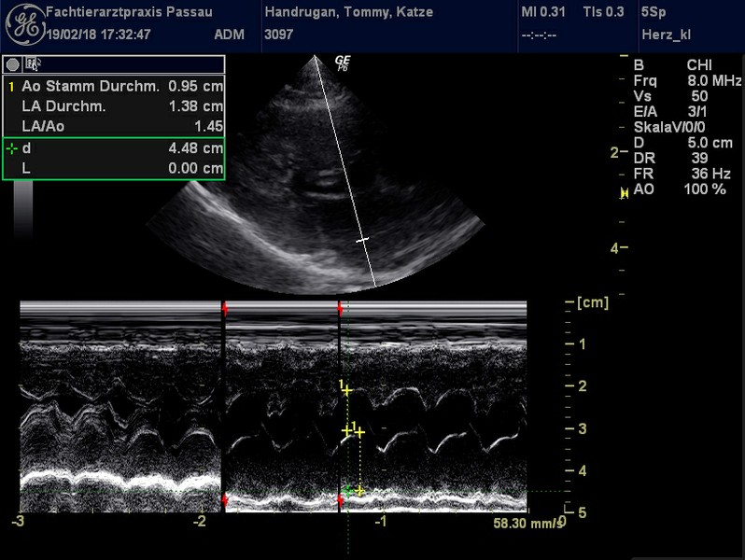745x560 pixels.
Task: Click the patient name Handrugan, Tommy, Katze
Action: (349, 12)
